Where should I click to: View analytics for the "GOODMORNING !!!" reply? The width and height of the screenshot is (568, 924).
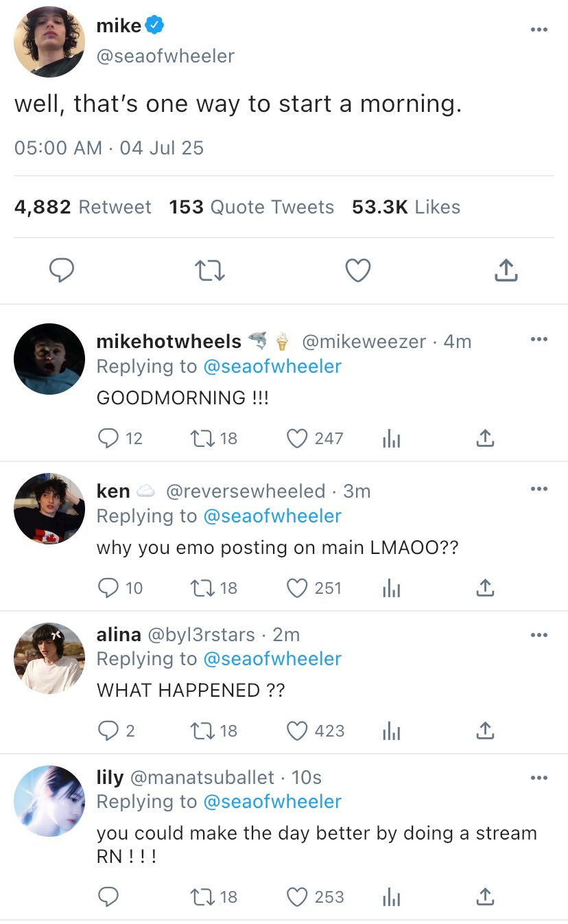pyautogui.click(x=391, y=439)
